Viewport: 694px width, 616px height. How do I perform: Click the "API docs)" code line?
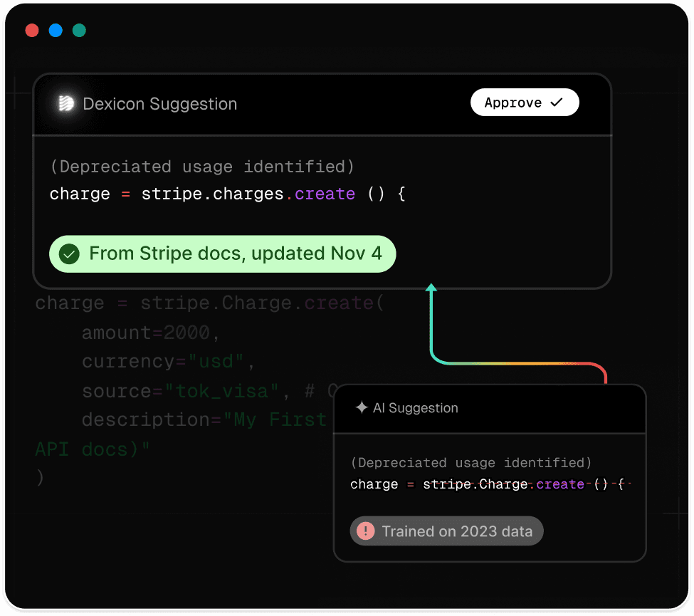(93, 449)
